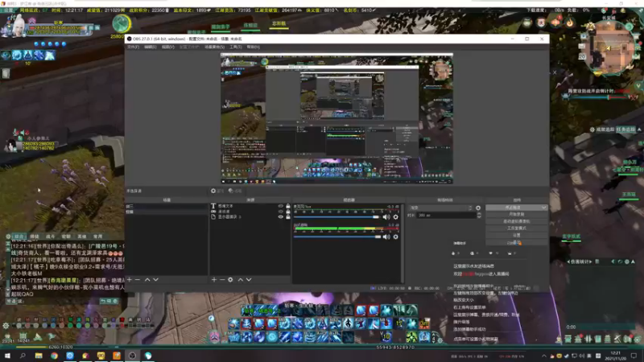Switch to the 综合 chat tab in game
This screenshot has height=362, width=644.
pos(19,237)
